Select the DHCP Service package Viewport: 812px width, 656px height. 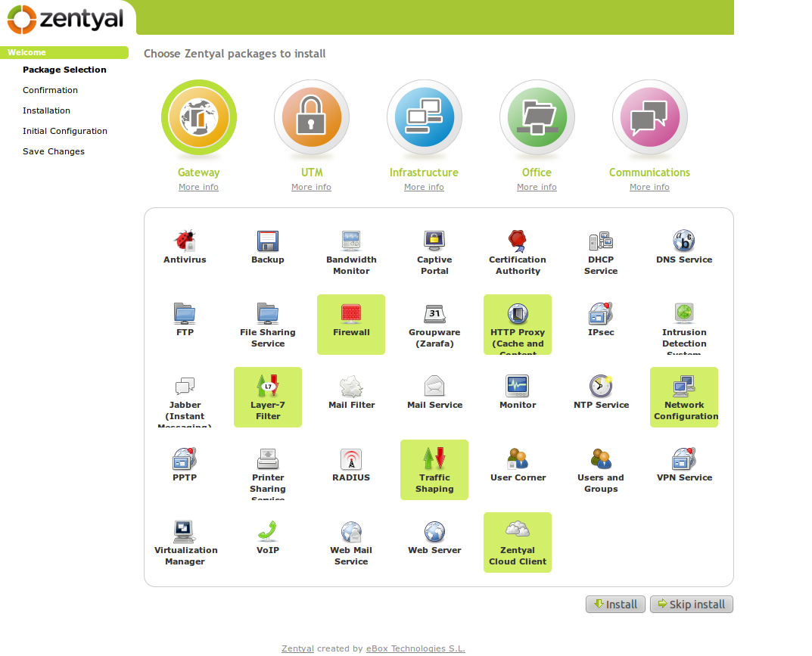[x=601, y=252]
